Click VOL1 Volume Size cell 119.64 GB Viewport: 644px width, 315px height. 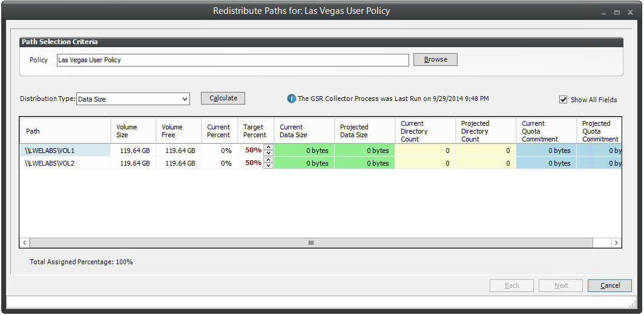pyautogui.click(x=134, y=151)
